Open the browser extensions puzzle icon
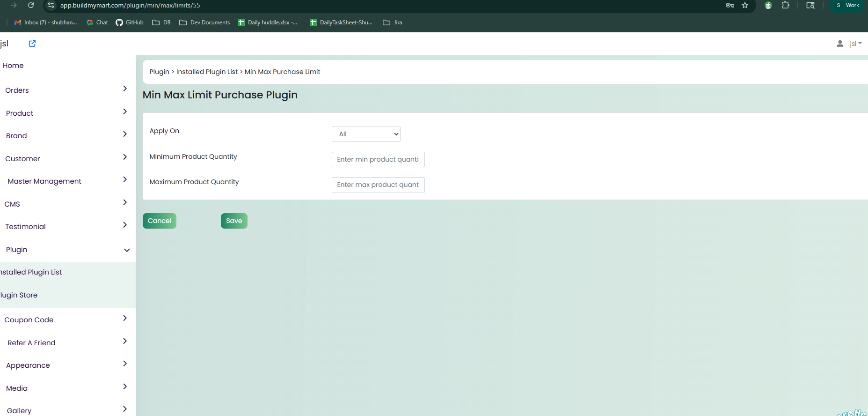 (x=785, y=5)
